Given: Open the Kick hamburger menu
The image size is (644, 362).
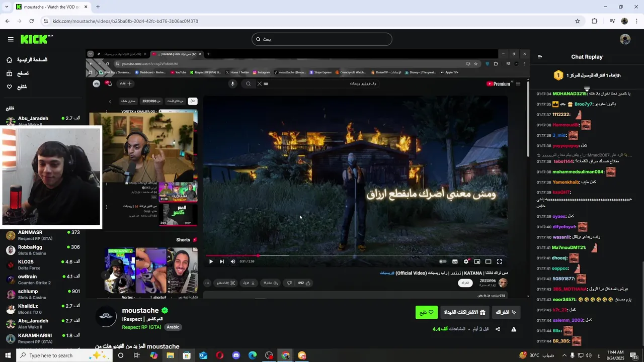Looking at the screenshot, I should point(11,39).
